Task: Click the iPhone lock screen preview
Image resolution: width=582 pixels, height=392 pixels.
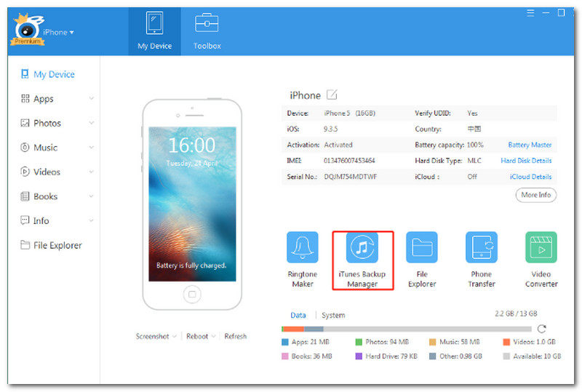Action: pyautogui.click(x=192, y=204)
